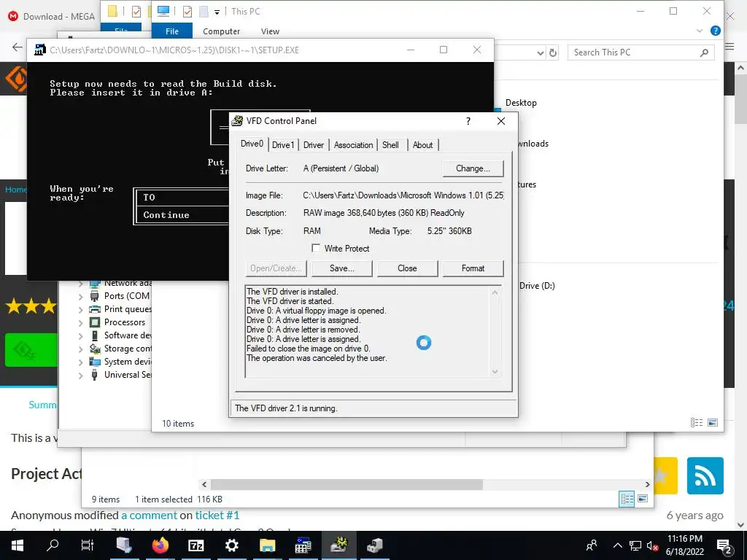The height and width of the screenshot is (560, 747).
Task: Open the 'ticket #1' link
Action: [x=217, y=516]
